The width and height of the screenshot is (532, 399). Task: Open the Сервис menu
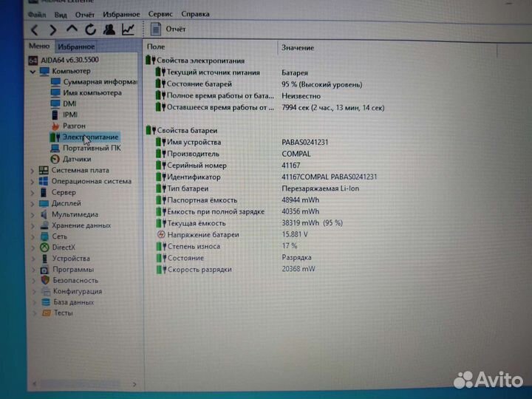coord(160,14)
